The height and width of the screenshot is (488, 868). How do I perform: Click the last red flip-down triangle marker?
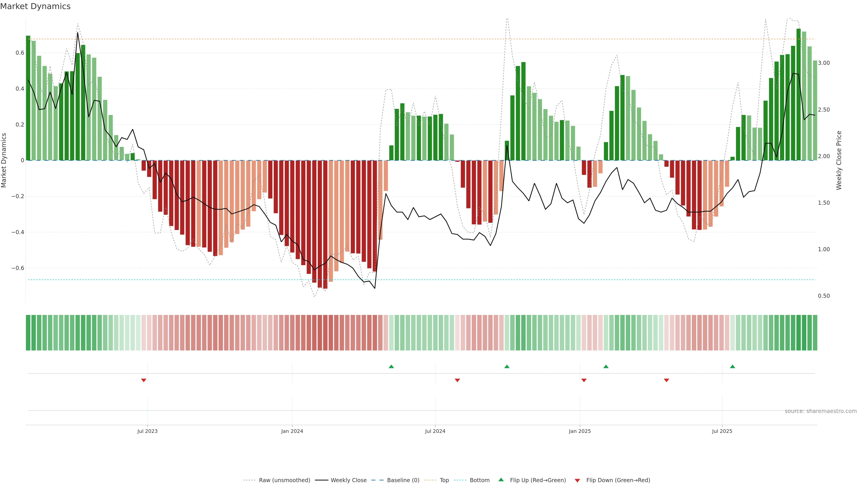666,380
